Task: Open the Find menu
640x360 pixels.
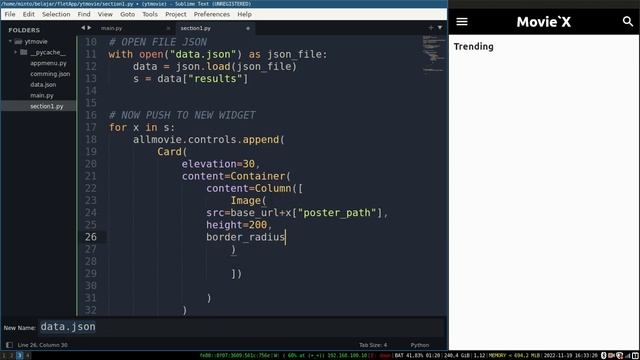Action: pyautogui.click(x=84, y=14)
